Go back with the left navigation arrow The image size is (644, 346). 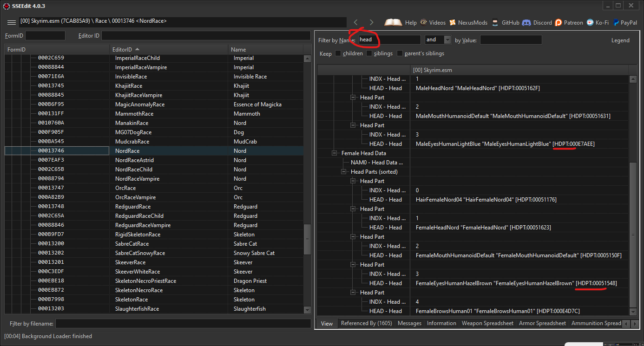click(x=355, y=22)
